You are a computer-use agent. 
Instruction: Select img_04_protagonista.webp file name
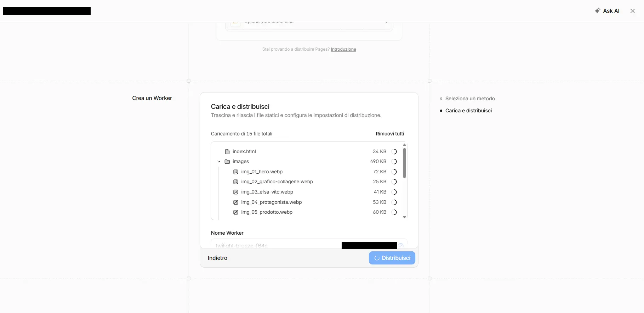[271, 202]
